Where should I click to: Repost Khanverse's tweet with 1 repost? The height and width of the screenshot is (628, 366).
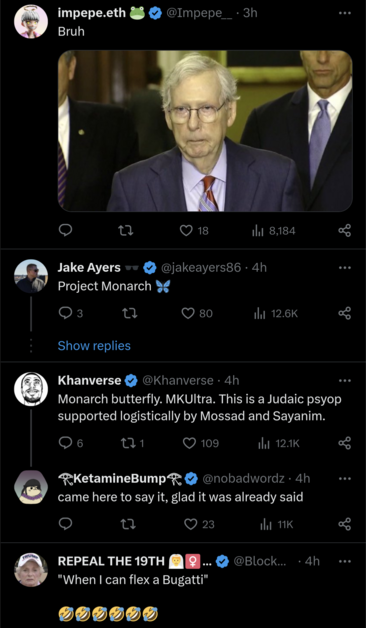[x=132, y=443]
